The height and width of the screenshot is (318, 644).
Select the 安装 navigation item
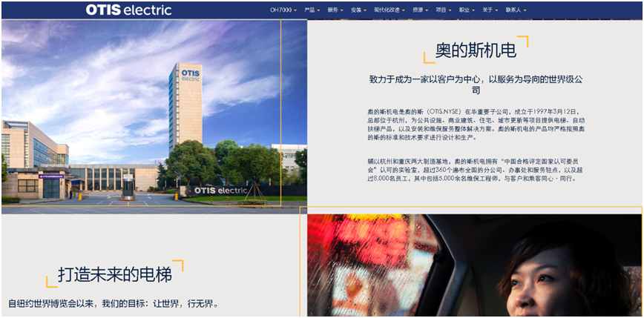tap(358, 10)
